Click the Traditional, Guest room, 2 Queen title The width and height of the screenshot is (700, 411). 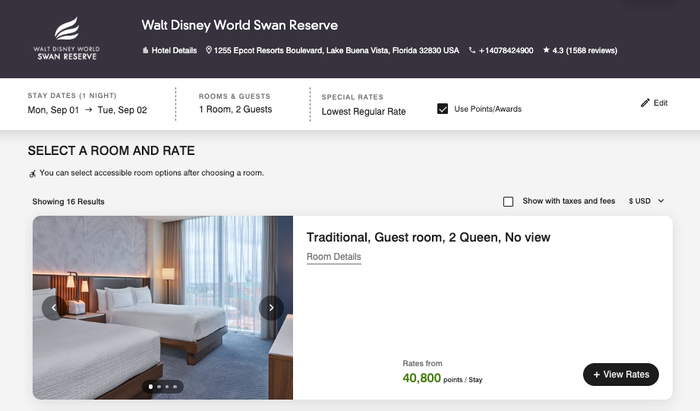click(428, 237)
